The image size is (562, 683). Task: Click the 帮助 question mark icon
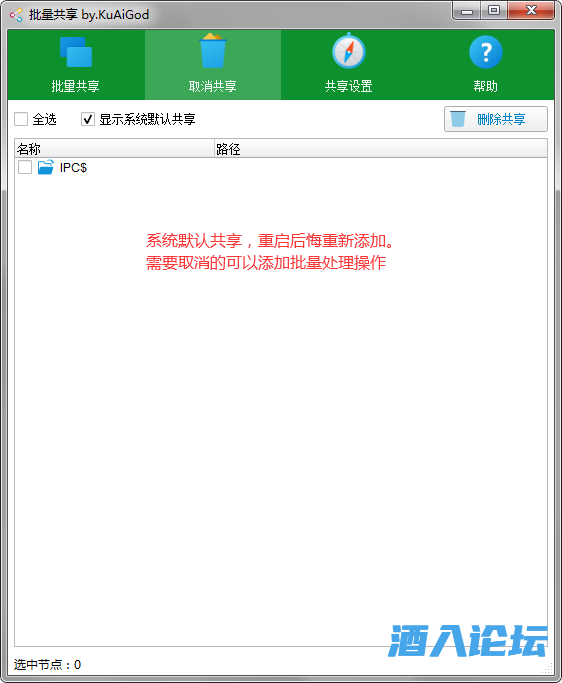(x=486, y=52)
